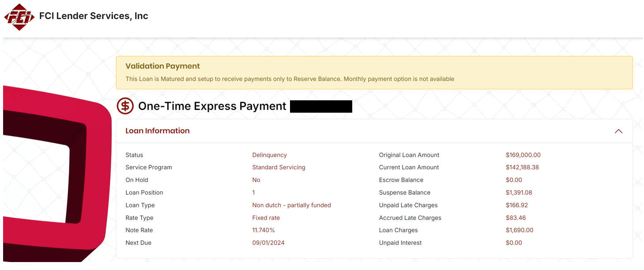The width and height of the screenshot is (644, 270).
Task: Click the Accrued Late Charges $83.46 value
Action: coord(516,218)
